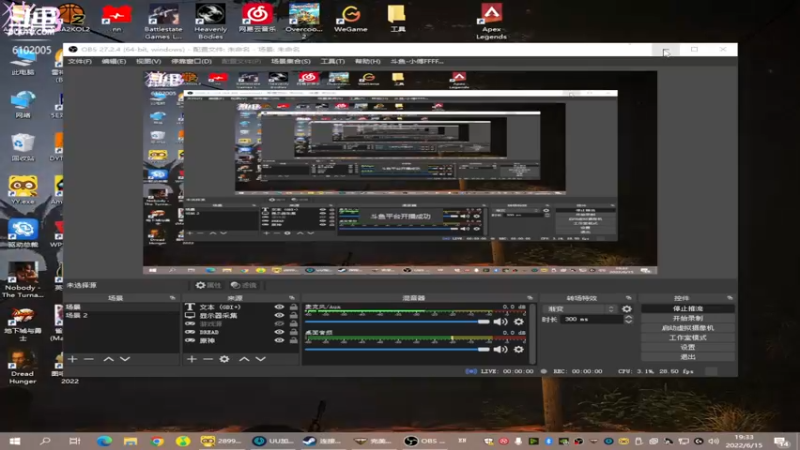Open WeGame desktop shortcut
800x450 pixels.
coord(351,19)
